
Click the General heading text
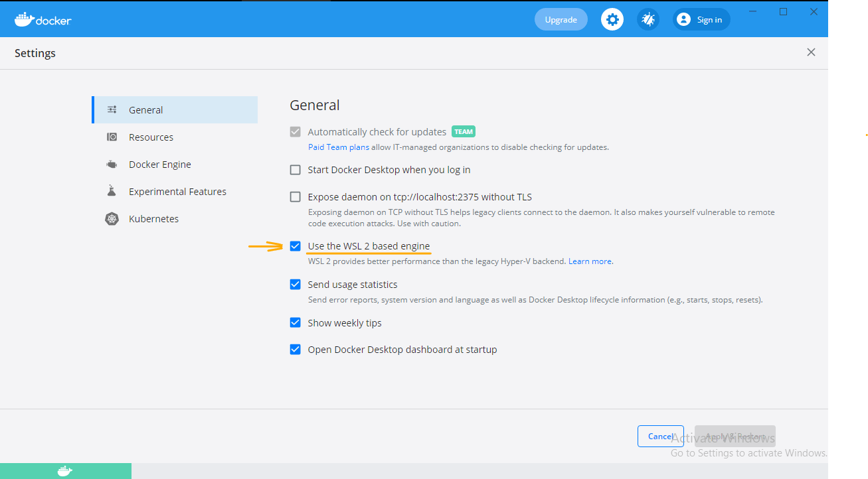pos(315,105)
